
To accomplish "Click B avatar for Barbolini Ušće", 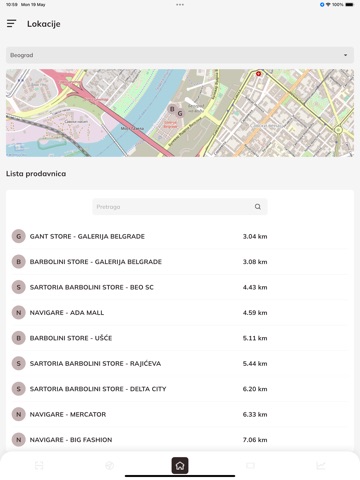I will coord(19,338).
